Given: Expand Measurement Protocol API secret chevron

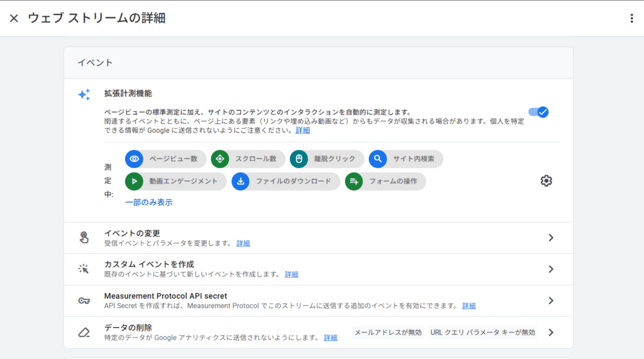Looking at the screenshot, I should (x=551, y=301).
